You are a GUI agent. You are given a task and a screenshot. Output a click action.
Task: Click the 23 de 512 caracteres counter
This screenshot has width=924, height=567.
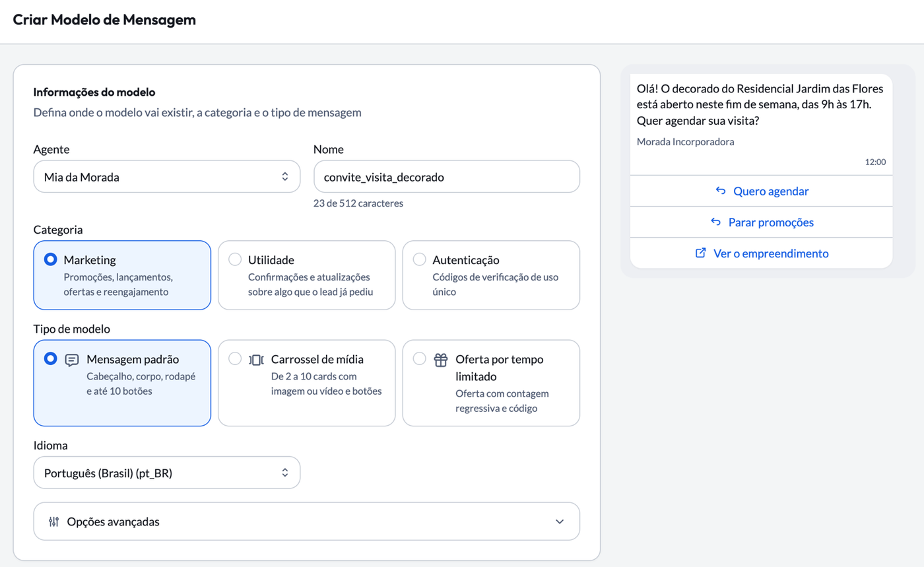358,203
